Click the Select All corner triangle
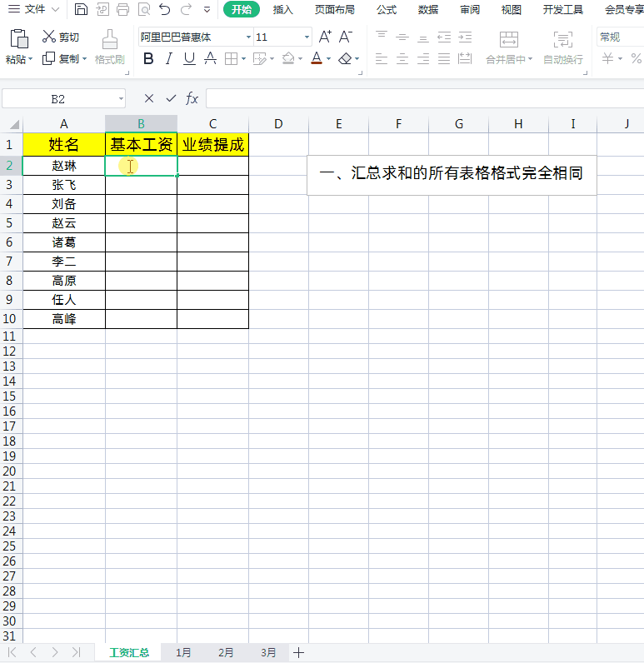Screen dimensions: 644x663 (x=14, y=124)
